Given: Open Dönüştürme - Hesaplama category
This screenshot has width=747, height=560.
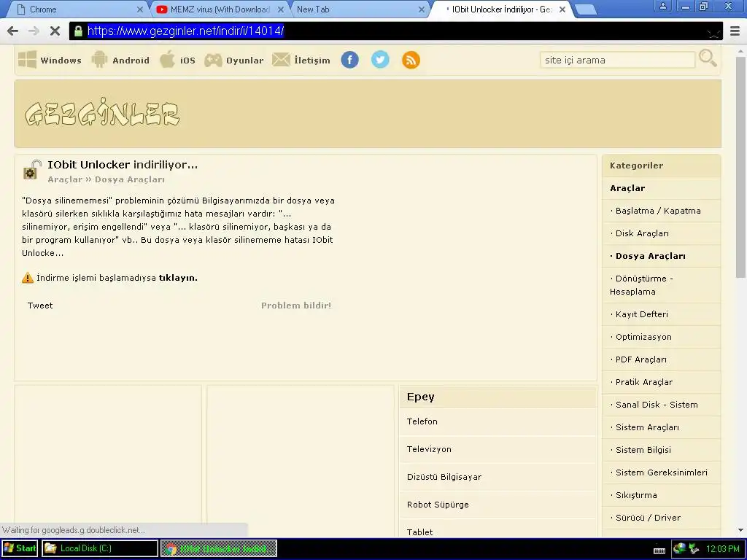Looking at the screenshot, I should click(641, 285).
